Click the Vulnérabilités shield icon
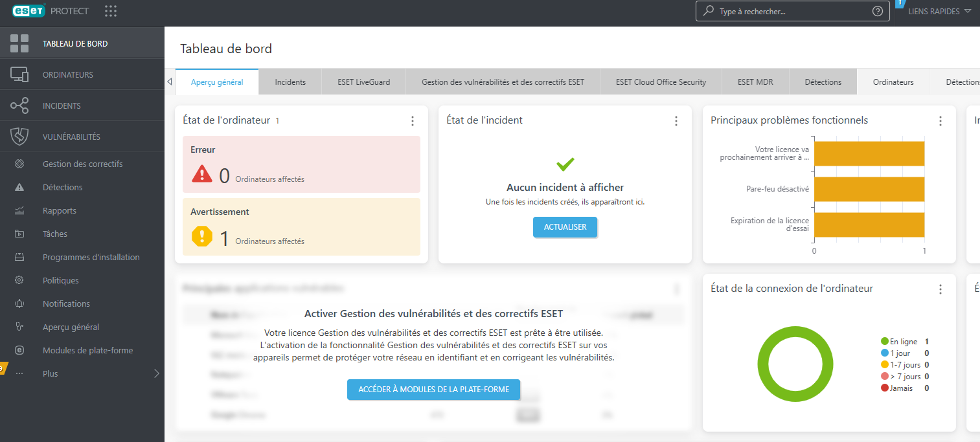980x442 pixels. pyautogui.click(x=19, y=137)
